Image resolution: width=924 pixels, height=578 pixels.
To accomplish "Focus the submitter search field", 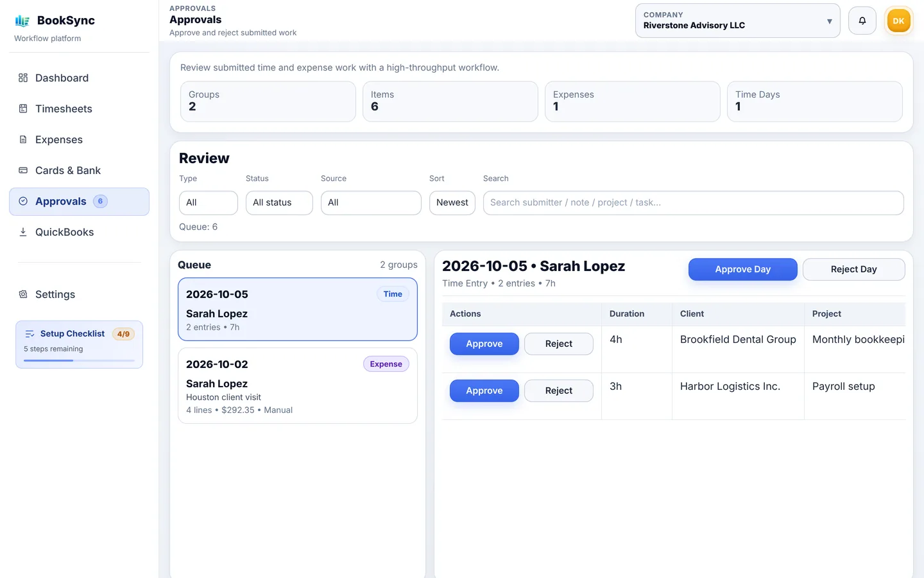I will (x=693, y=202).
